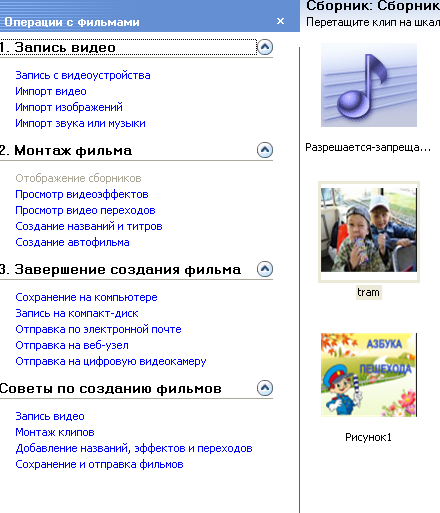440x513 pixels.
Task: Click the greyed Отображение сборников item
Action: (x=78, y=178)
